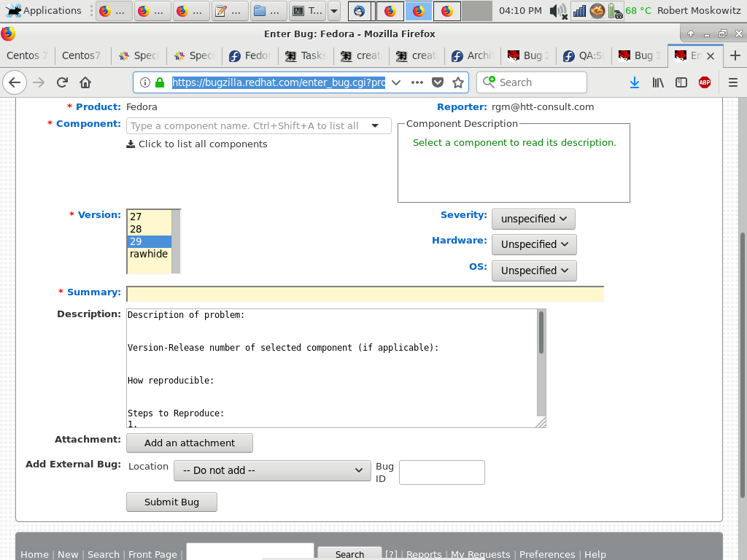
Task: Open the page actions three-dot menu
Action: coord(417,82)
